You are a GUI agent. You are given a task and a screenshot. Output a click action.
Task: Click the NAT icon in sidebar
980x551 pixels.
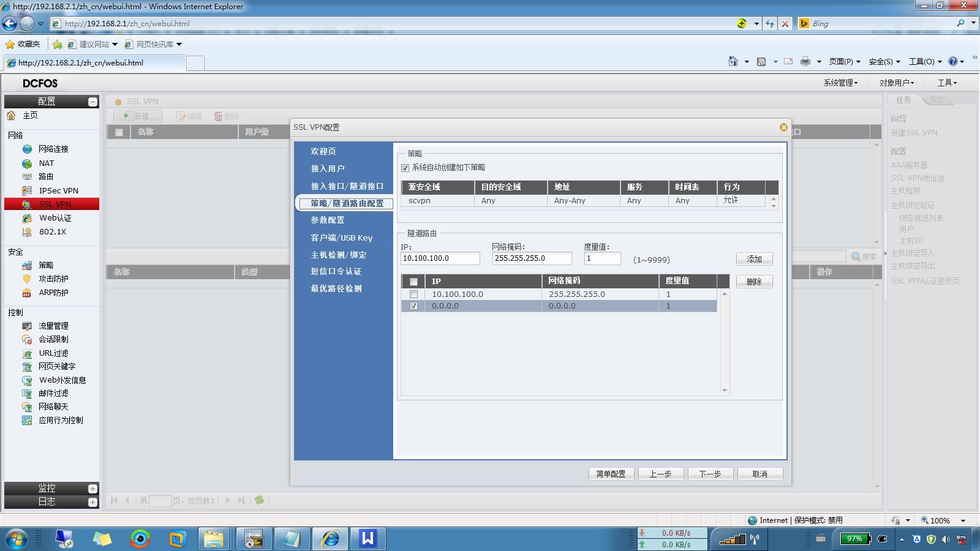point(27,163)
